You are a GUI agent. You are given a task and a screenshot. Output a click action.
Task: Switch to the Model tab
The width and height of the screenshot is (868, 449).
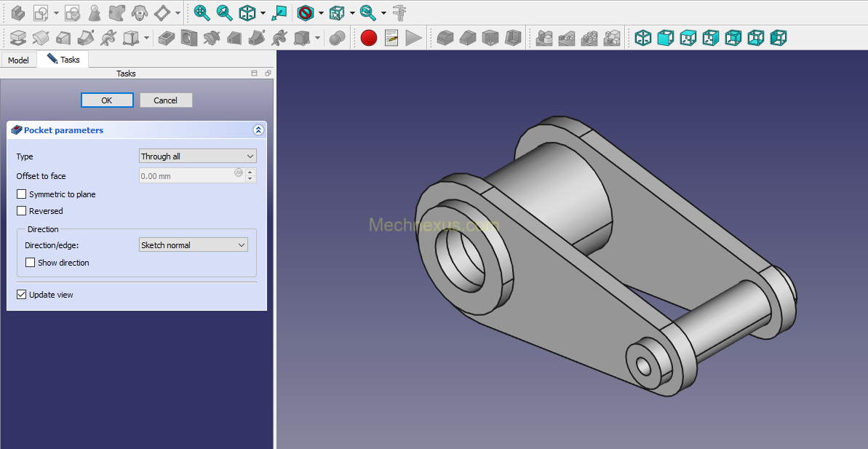[18, 60]
